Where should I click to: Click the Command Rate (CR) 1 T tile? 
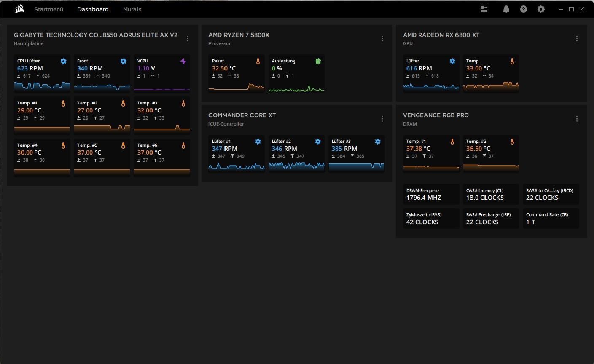[551, 218]
